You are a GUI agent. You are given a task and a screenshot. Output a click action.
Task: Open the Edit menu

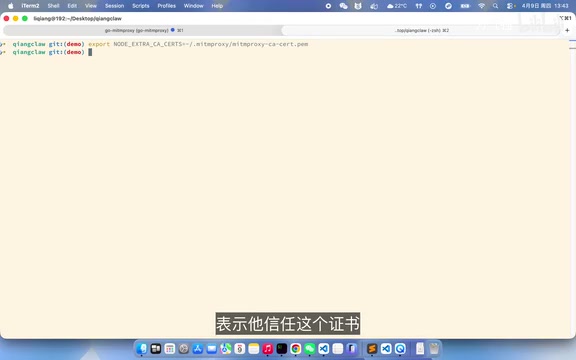pyautogui.click(x=72, y=6)
